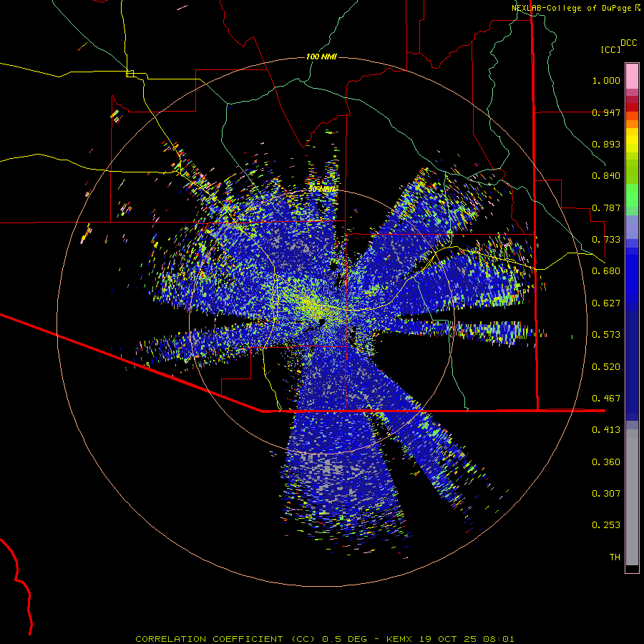The image size is (644, 644).
Task: Click the 0.840 scale value
Action: (x=606, y=176)
